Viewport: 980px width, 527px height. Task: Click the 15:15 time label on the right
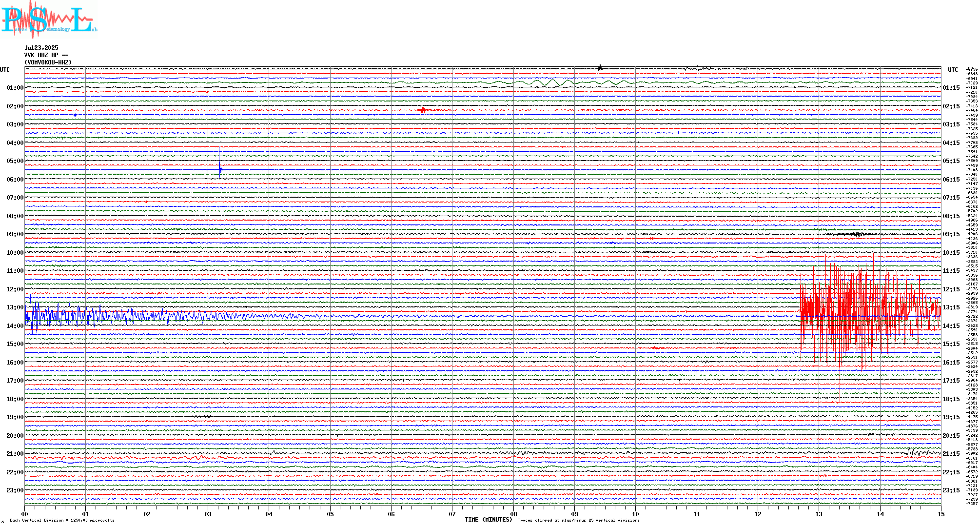(951, 344)
